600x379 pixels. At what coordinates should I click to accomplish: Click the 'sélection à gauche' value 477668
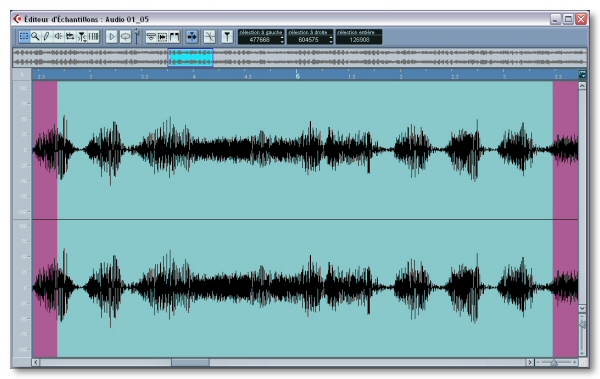click(259, 40)
